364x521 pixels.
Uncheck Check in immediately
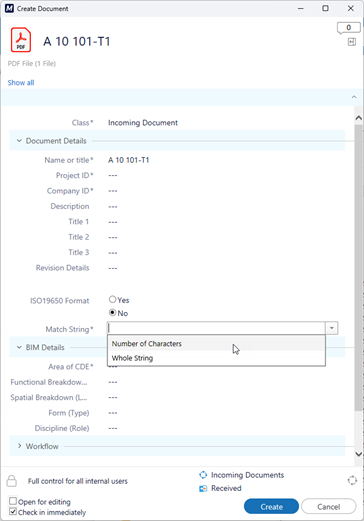click(13, 511)
